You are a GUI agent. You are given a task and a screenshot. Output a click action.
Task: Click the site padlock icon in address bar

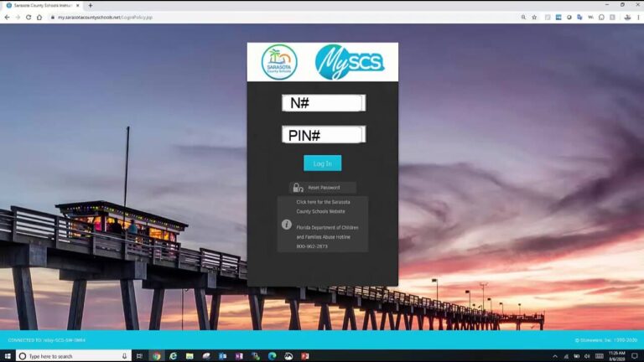pos(53,18)
